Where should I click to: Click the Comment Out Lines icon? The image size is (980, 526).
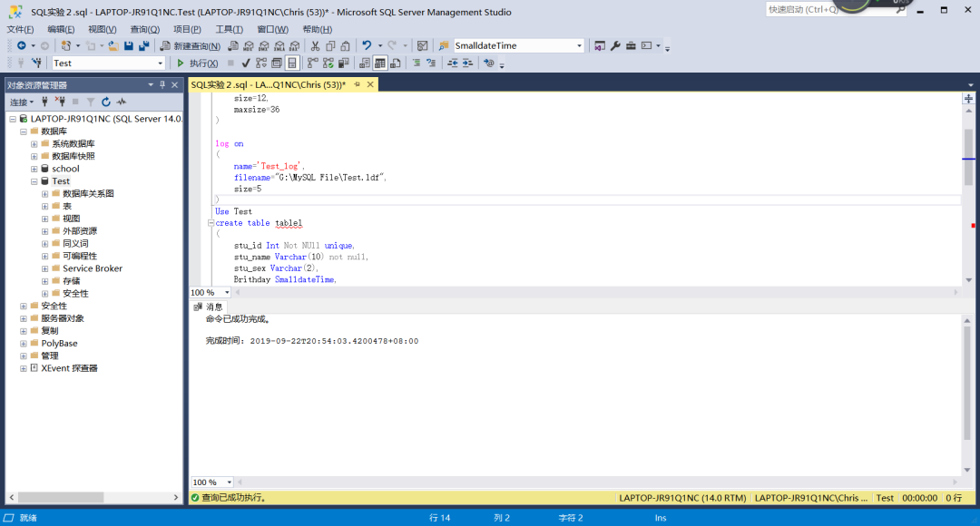point(416,63)
